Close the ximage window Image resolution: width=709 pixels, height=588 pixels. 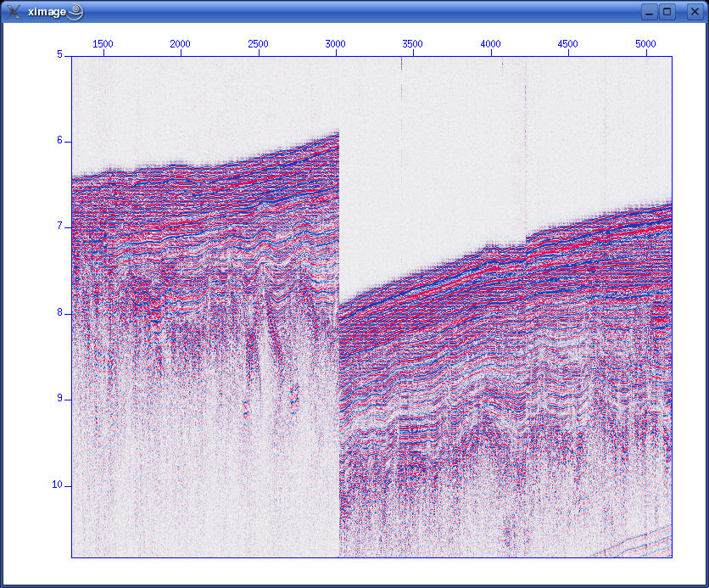693,12
